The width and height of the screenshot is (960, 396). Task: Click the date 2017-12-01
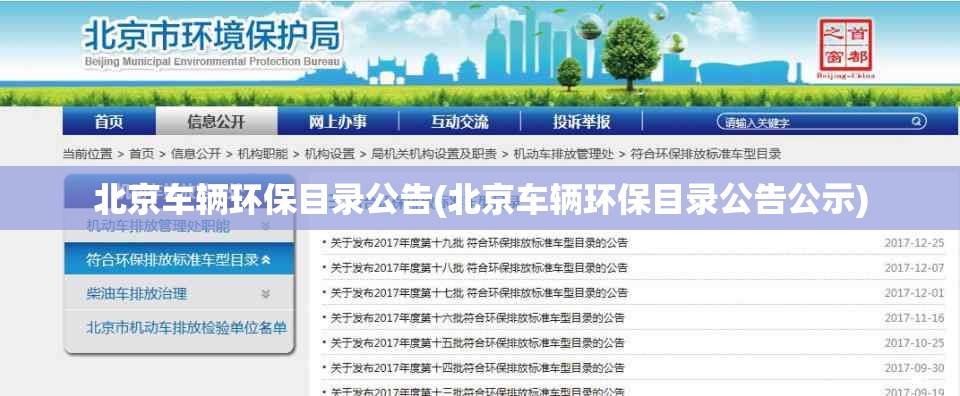[914, 293]
